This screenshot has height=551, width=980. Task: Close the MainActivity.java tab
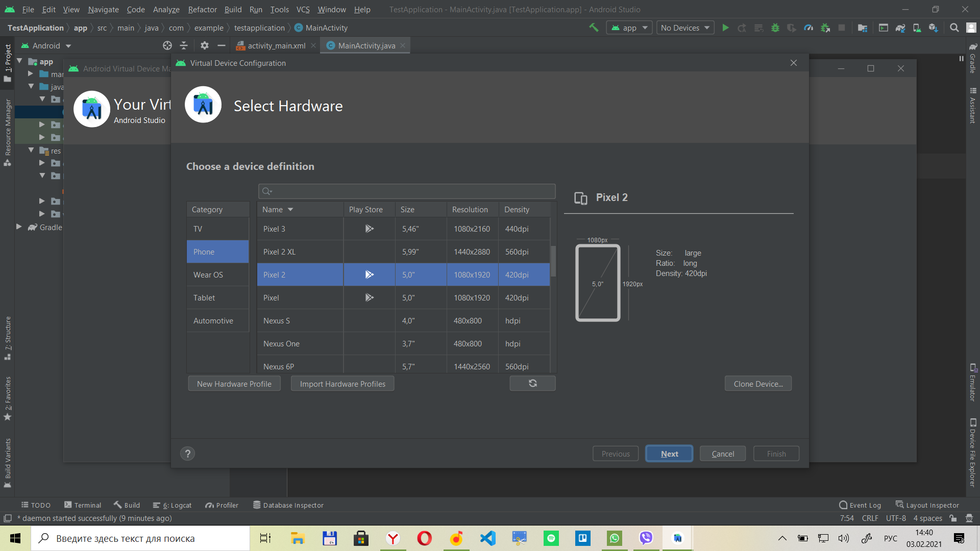pos(403,45)
